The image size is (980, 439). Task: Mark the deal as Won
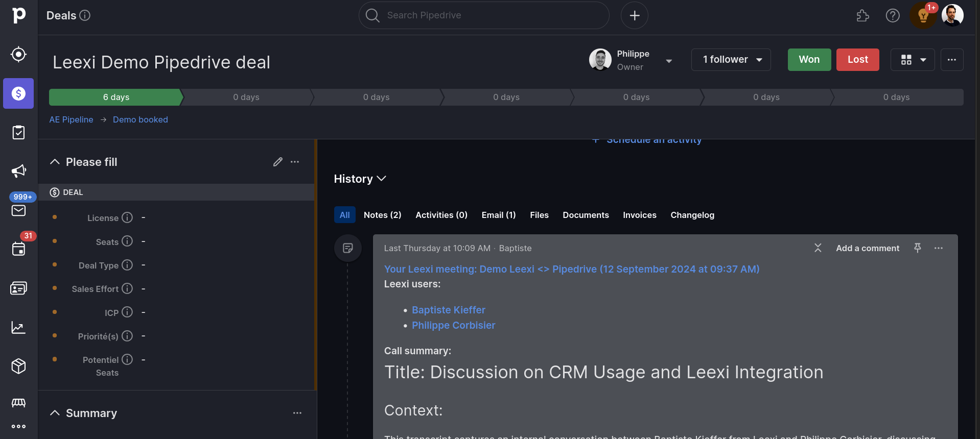809,60
